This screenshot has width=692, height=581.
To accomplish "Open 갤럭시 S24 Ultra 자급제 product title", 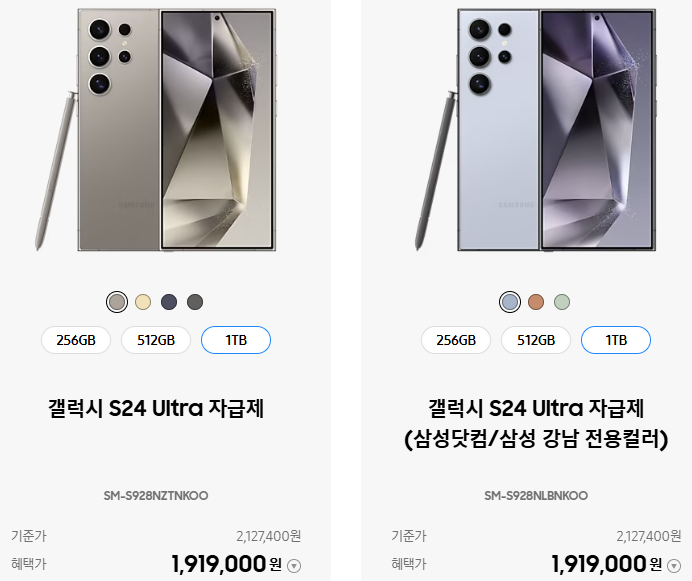I will pos(156,408).
